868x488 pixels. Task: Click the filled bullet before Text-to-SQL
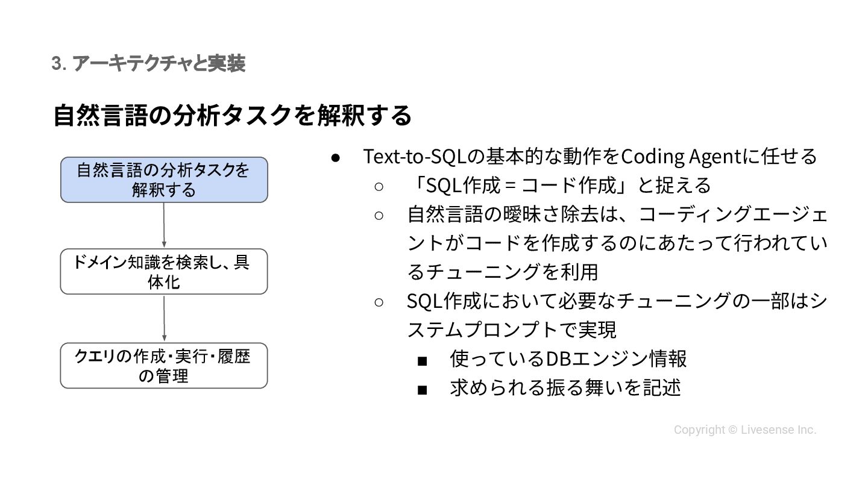click(336, 157)
